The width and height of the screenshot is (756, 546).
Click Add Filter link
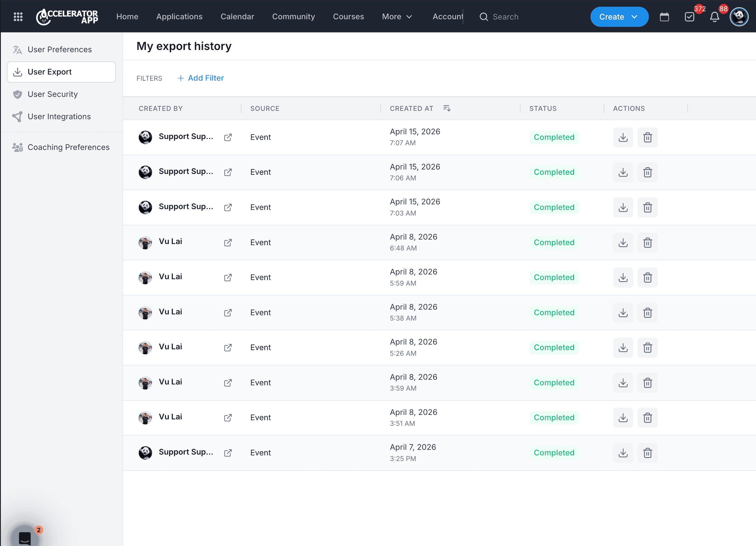pyautogui.click(x=201, y=78)
